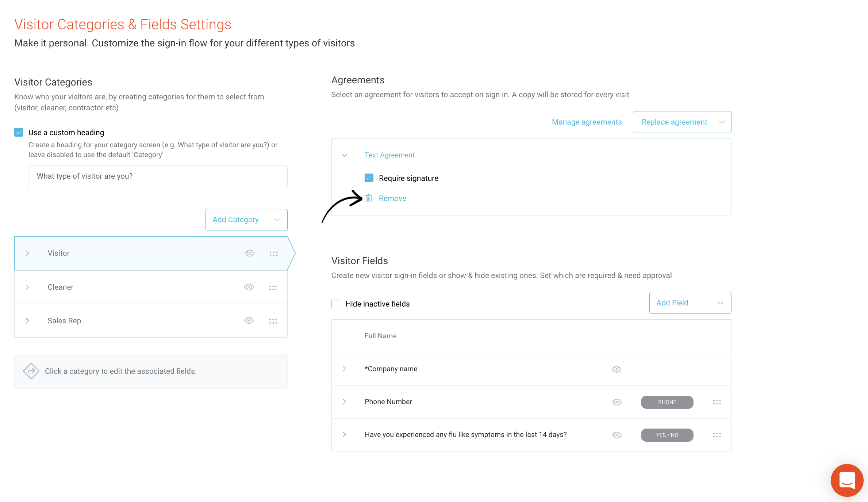Screen dimensions: 868x502
Task: Click drag handle for Phone Number field
Action: point(717,402)
